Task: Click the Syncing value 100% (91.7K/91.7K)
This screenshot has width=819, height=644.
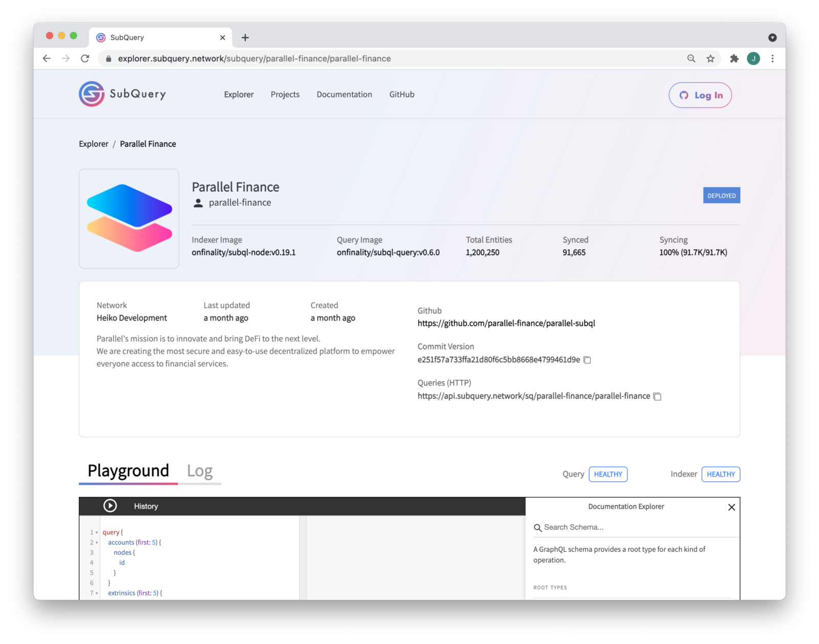Action: [x=693, y=252]
